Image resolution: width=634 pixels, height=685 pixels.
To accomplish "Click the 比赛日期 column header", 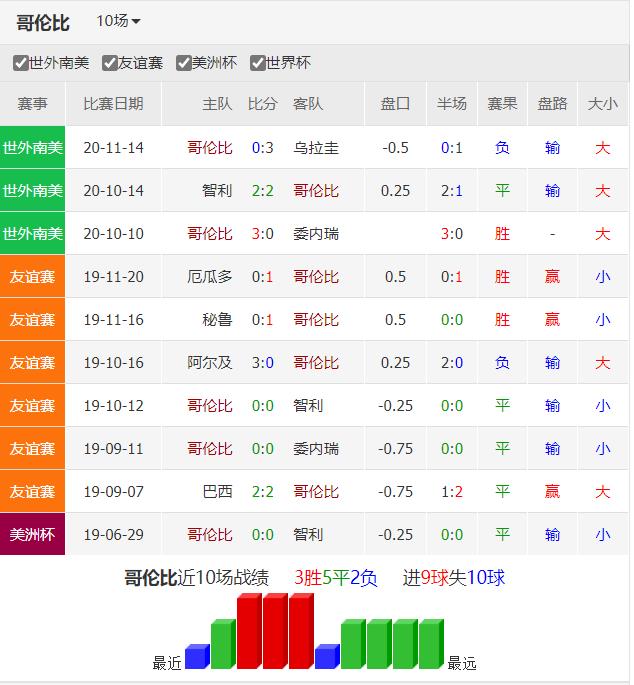I will [x=113, y=104].
